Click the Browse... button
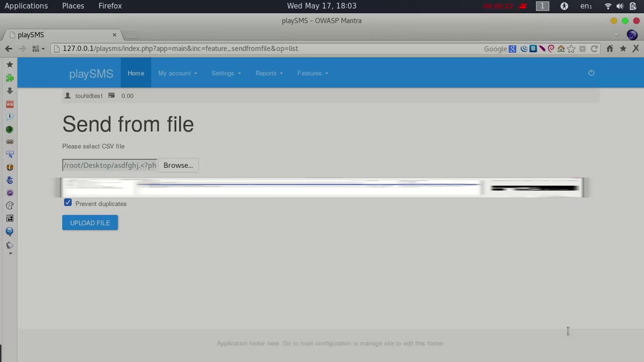This screenshot has height=362, width=644. point(178,165)
